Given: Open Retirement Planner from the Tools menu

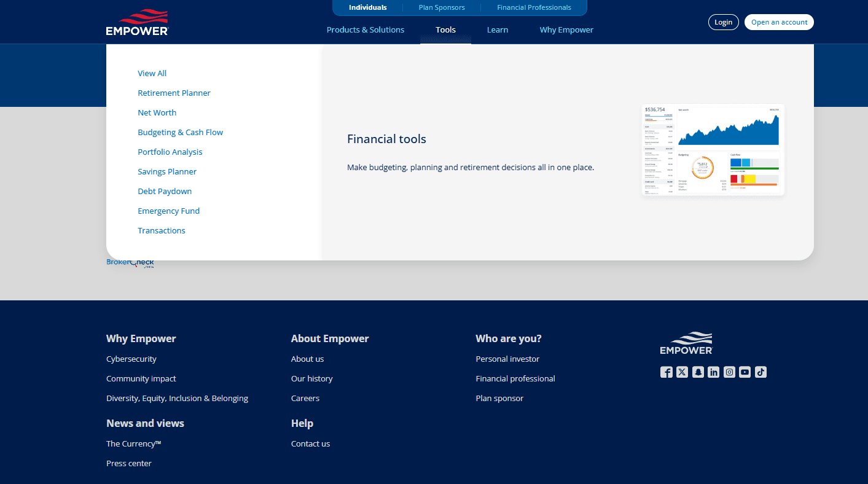Looking at the screenshot, I should (174, 93).
